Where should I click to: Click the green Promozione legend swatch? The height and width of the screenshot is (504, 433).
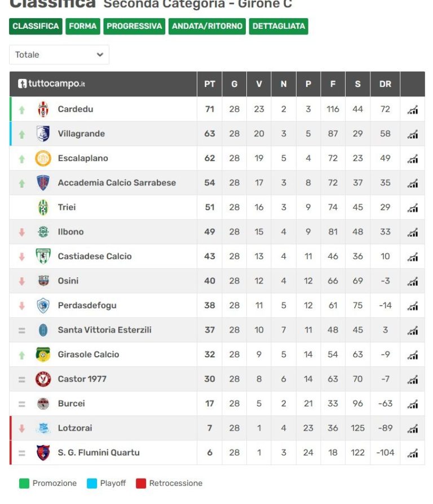click(24, 484)
